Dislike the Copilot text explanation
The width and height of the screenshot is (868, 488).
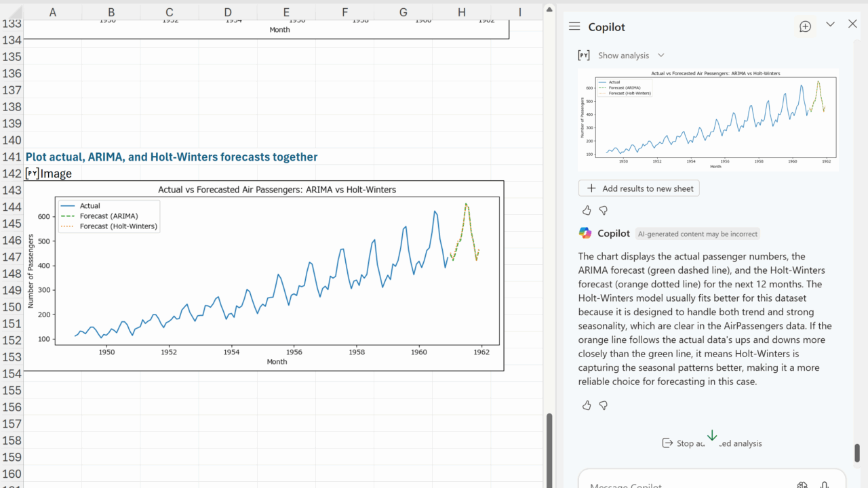pyautogui.click(x=604, y=405)
